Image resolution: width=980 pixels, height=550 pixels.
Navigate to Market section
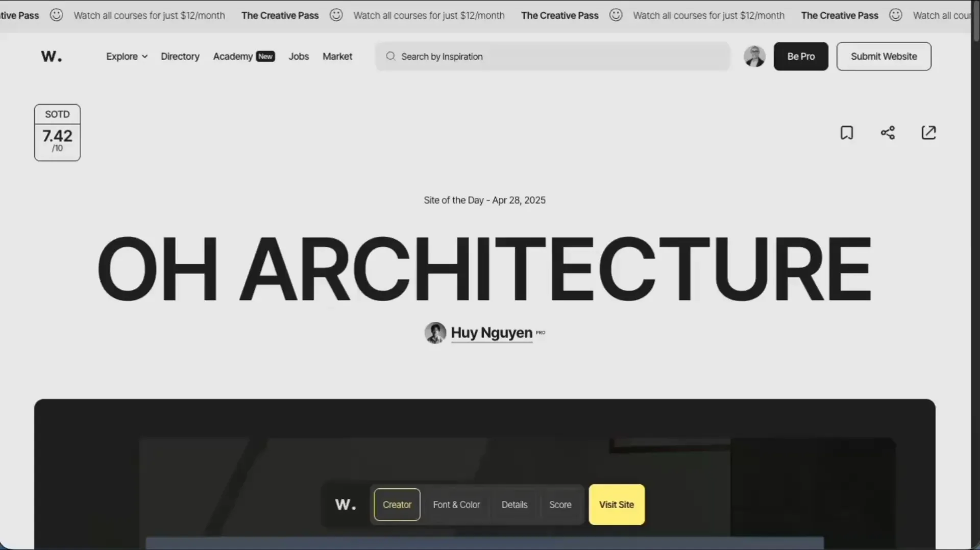point(337,56)
